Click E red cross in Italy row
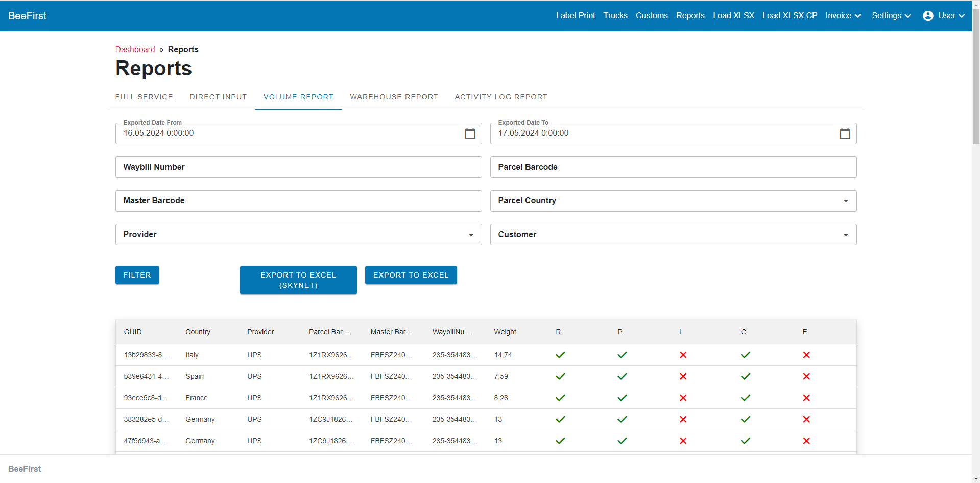The image size is (980, 483). 806,355
